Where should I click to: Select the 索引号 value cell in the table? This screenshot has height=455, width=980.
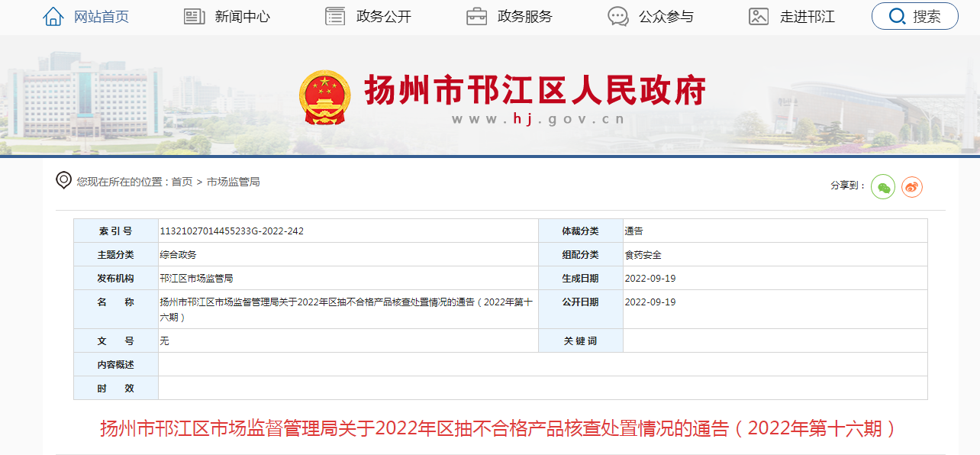tap(231, 231)
